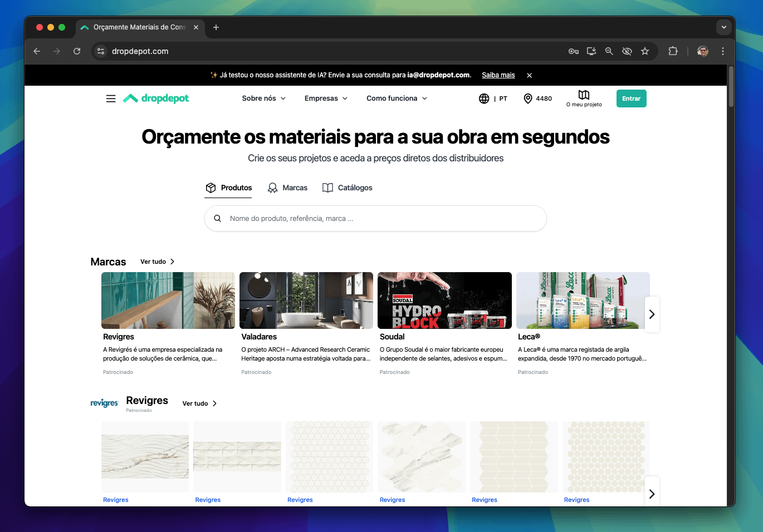763x532 pixels.
Task: Click the ia@dropdepot.com email text
Action: pos(439,75)
